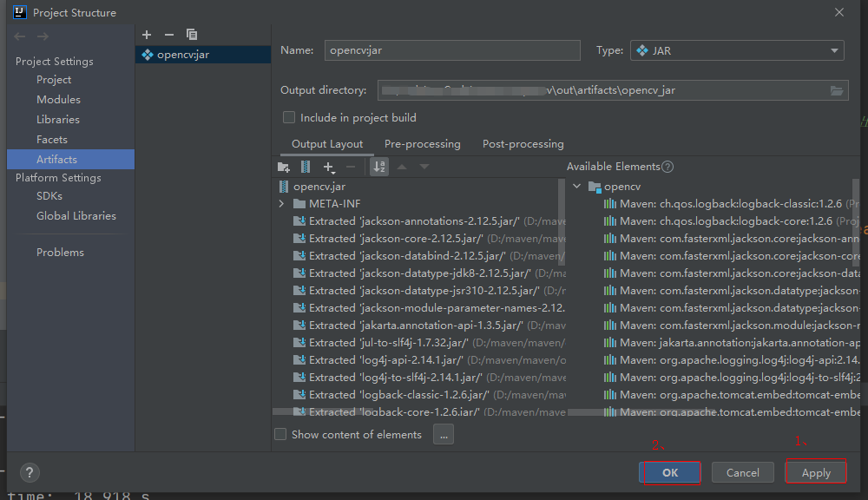Open the Modules settings page
This screenshot has height=500, width=868.
tap(58, 100)
